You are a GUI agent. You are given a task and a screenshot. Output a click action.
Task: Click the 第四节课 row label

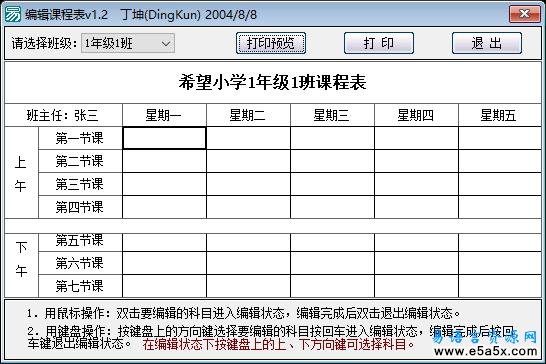(x=80, y=207)
